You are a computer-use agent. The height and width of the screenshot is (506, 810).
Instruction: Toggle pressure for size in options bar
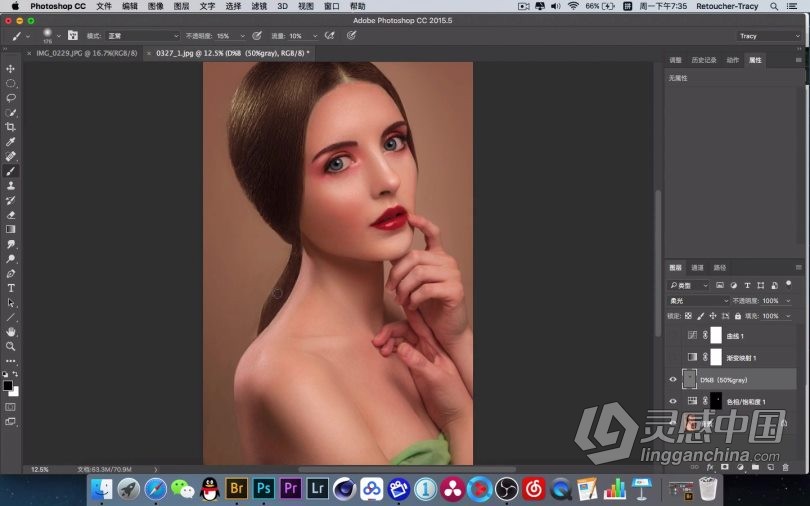pyautogui.click(x=352, y=36)
